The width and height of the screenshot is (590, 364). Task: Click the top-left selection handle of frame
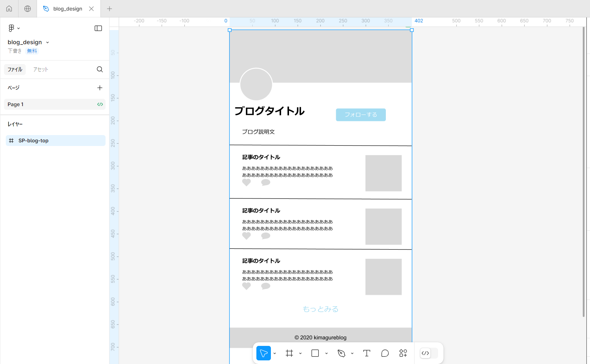230,30
